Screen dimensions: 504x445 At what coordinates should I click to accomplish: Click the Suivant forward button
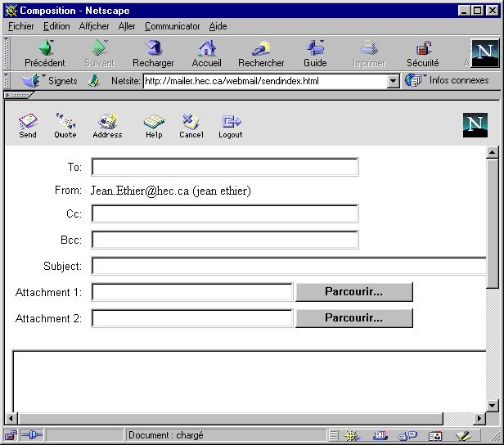click(x=100, y=54)
